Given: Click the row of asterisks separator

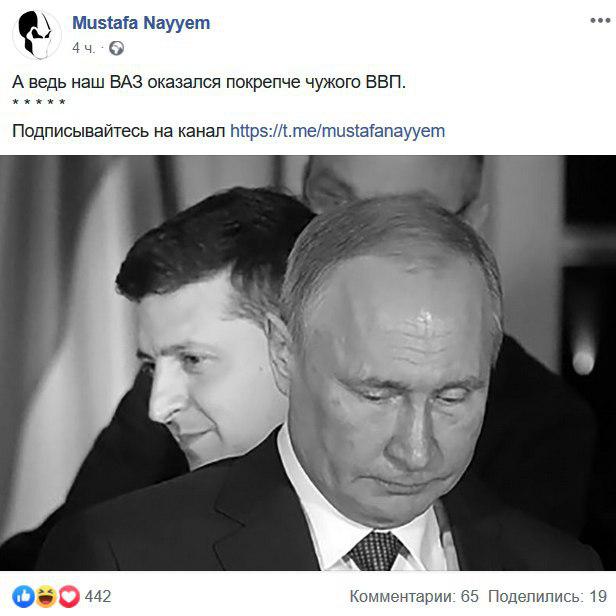Looking at the screenshot, I should [39, 103].
